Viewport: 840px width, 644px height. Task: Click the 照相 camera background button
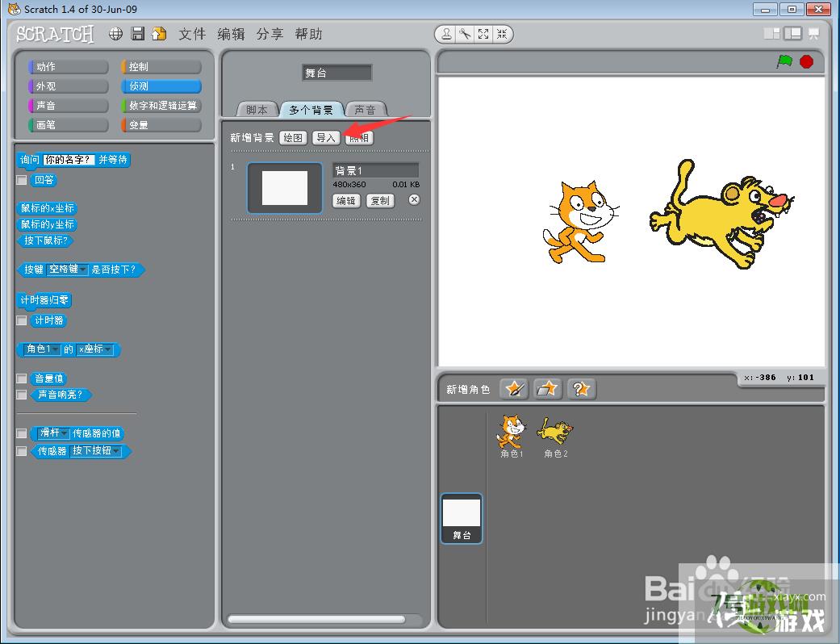[359, 138]
